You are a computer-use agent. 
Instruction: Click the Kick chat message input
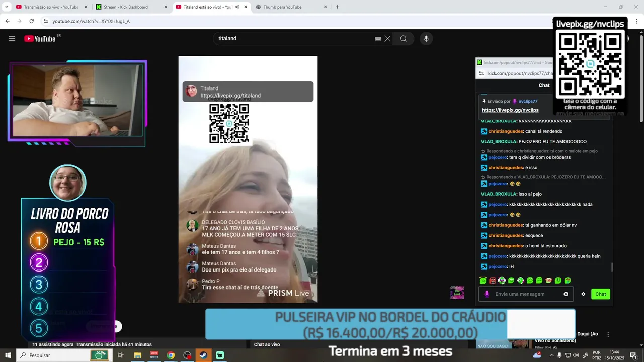point(526,294)
